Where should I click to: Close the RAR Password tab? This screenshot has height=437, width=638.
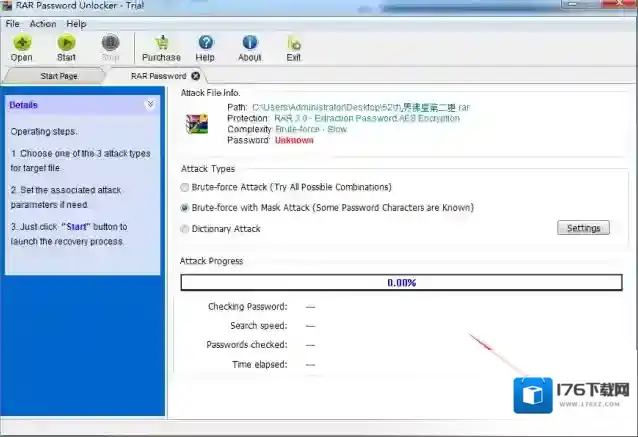195,75
